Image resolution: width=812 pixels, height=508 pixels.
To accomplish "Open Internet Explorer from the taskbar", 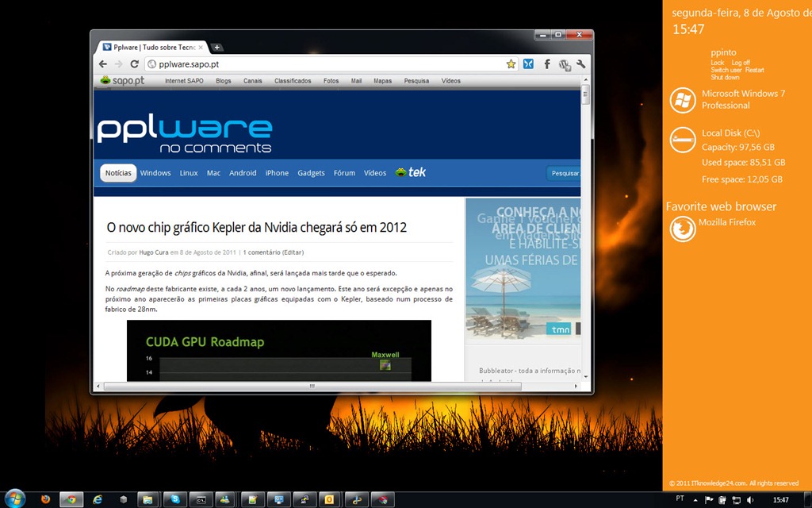I will pyautogui.click(x=97, y=499).
